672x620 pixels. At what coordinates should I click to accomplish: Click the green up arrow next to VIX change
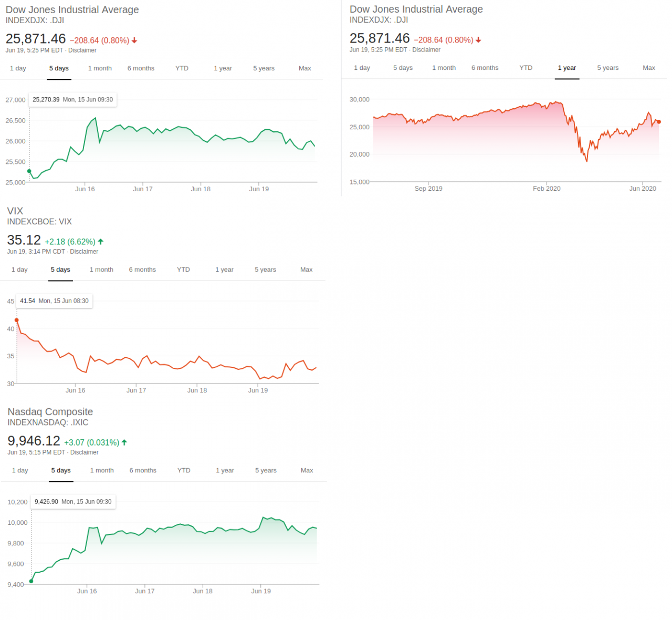pyautogui.click(x=101, y=242)
